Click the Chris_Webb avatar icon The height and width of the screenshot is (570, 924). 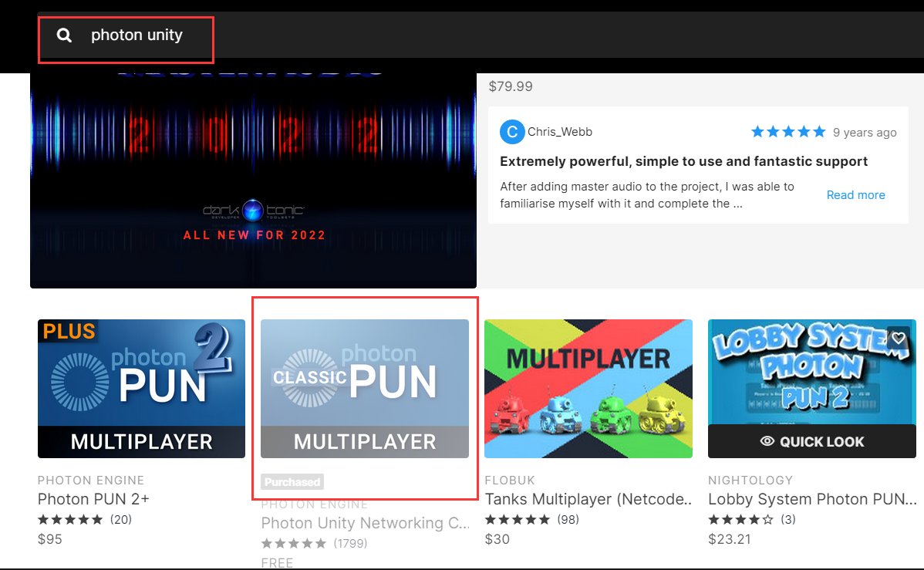click(512, 132)
